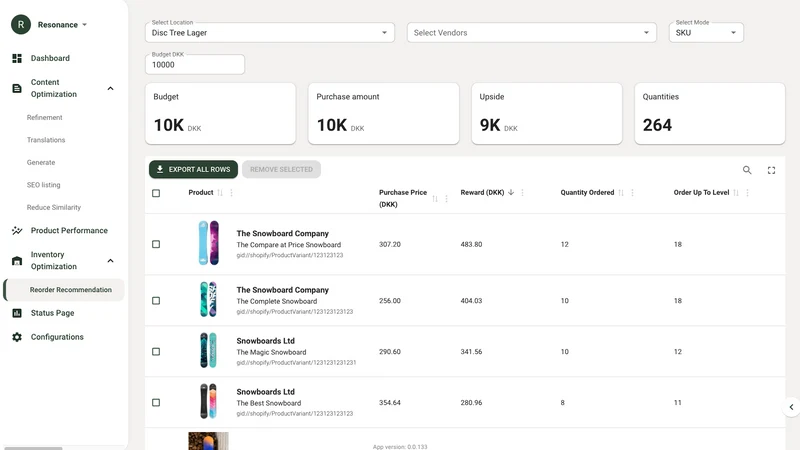Click Remove Selected button

[x=281, y=169]
